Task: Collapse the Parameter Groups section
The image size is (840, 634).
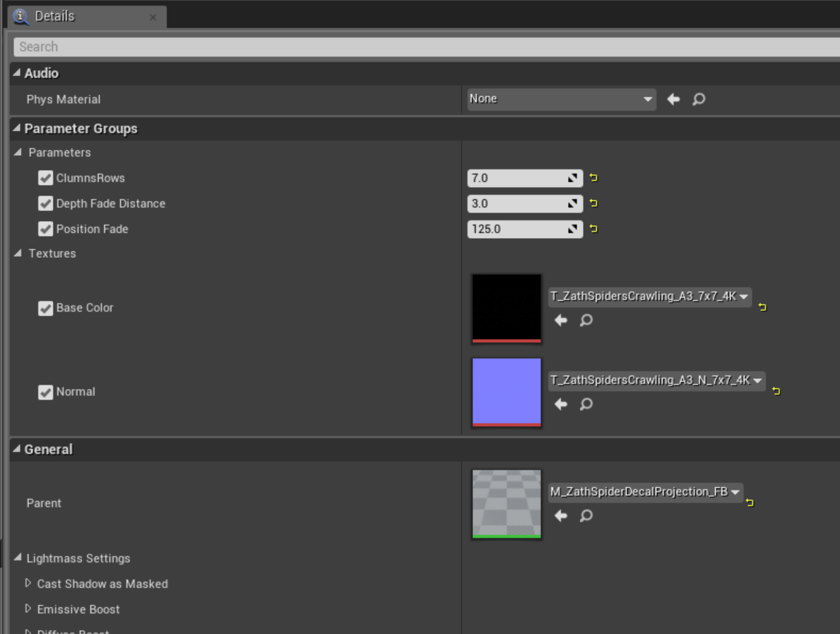Action: point(17,129)
